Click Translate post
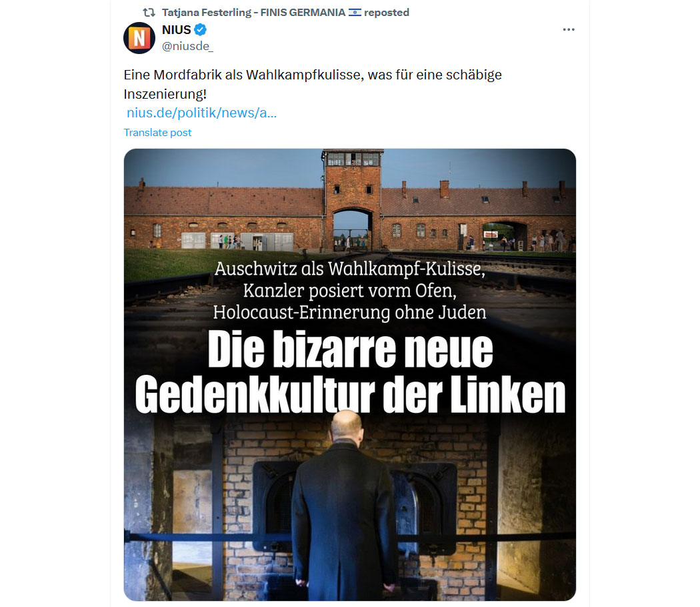Screen dimensions: 700x607 pos(157,133)
